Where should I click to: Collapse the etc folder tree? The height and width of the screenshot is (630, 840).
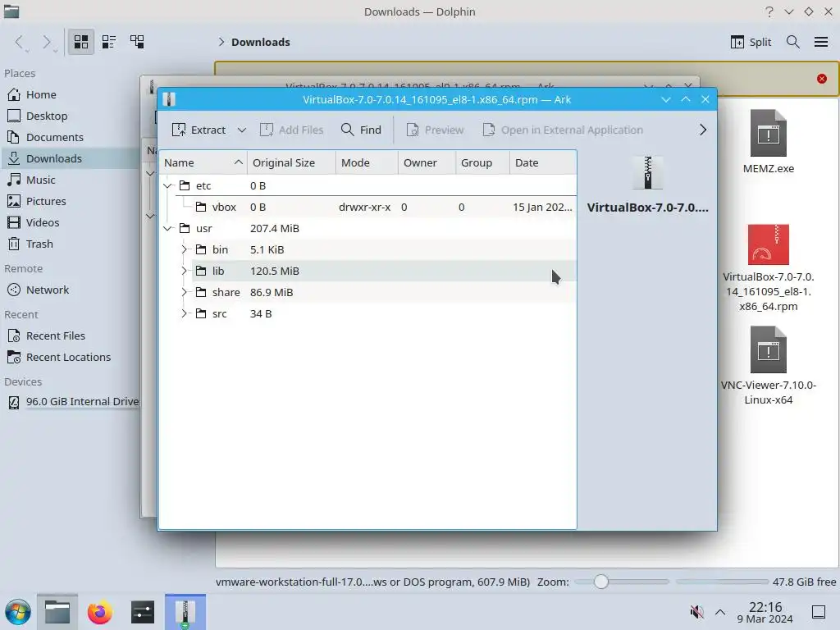[x=167, y=185]
